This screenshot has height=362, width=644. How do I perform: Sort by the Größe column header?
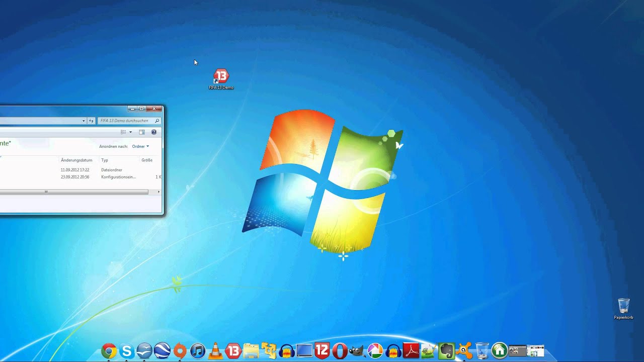click(147, 160)
